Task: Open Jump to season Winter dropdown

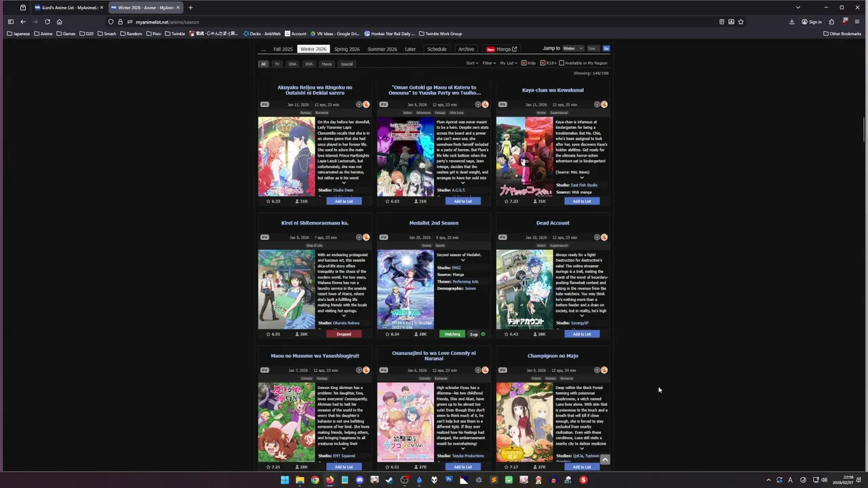Action: click(573, 49)
